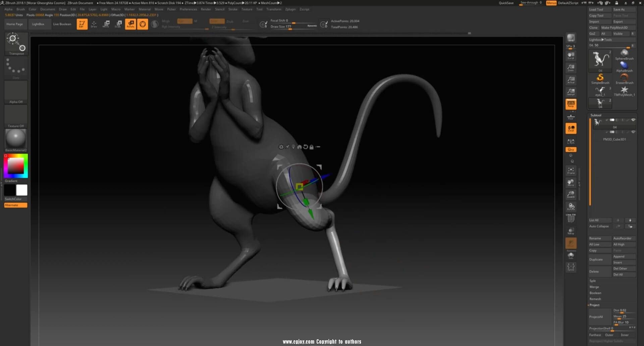
Task: Toggle visibility eye of subtool 04
Action: click(x=633, y=120)
